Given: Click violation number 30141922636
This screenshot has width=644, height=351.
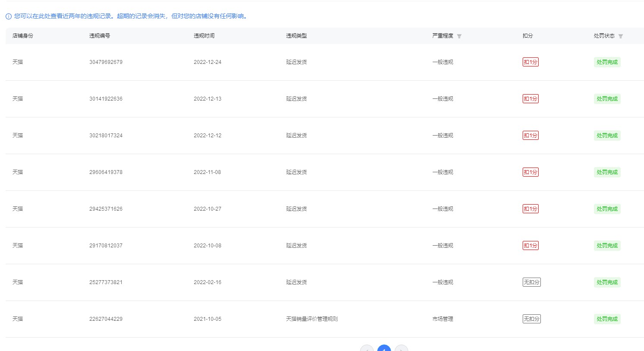Looking at the screenshot, I should (x=106, y=99).
